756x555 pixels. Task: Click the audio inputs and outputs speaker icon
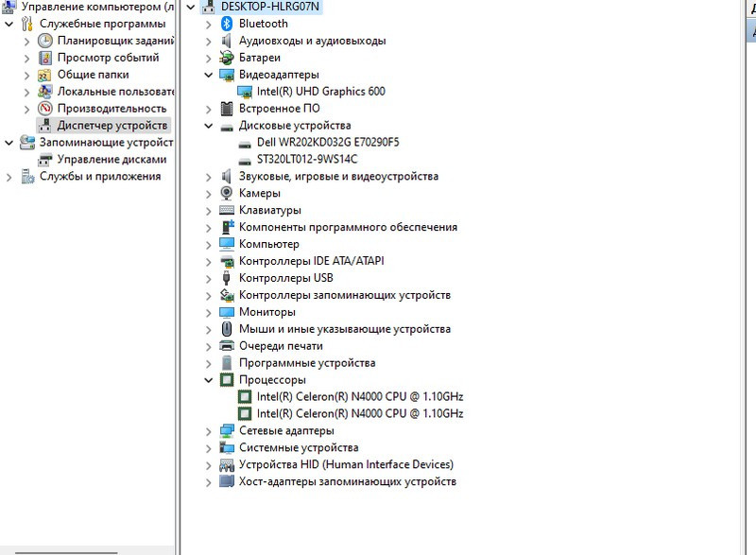pos(227,41)
